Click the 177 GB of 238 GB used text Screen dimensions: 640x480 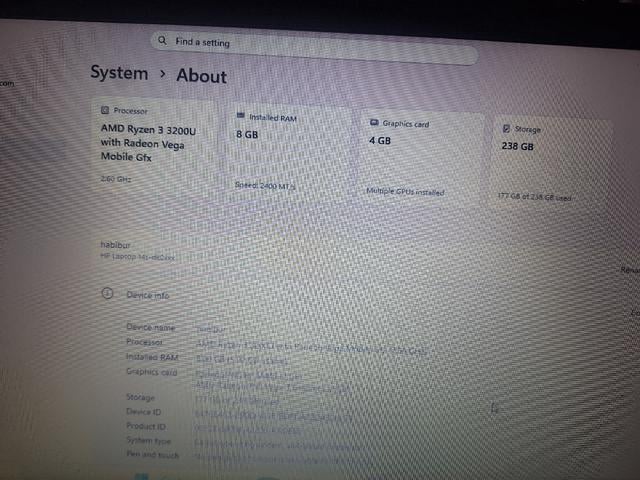point(534,197)
